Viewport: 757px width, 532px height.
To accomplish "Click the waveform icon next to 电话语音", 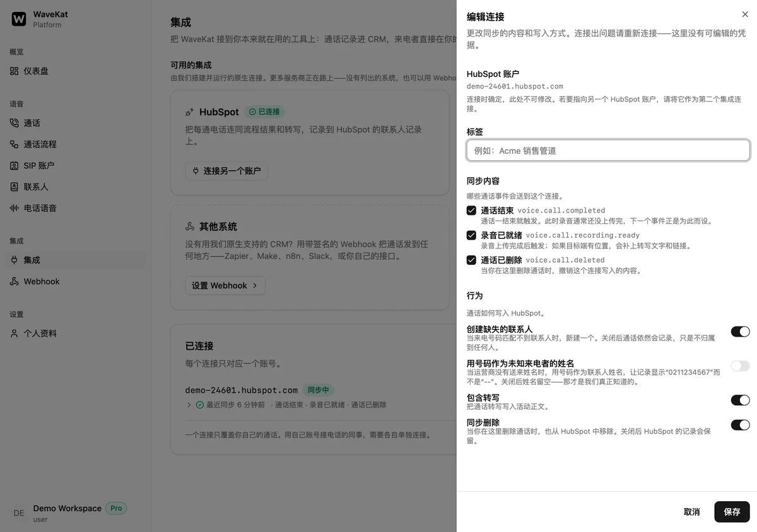I will [x=15, y=208].
